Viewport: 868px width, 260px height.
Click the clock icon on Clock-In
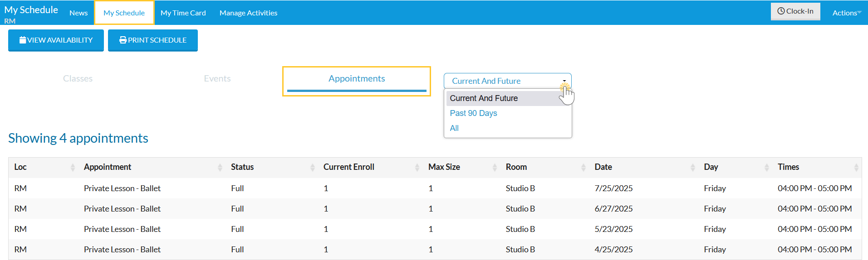coord(781,11)
